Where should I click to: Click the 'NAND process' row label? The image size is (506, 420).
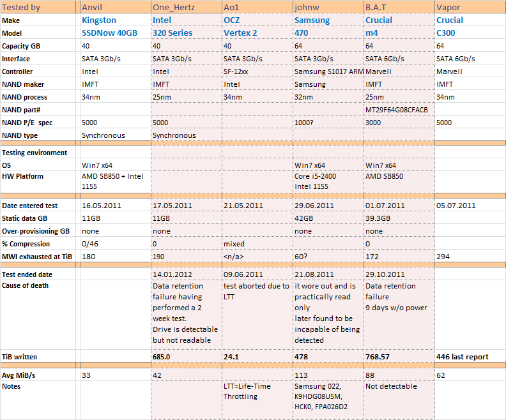pyautogui.click(x=24, y=97)
